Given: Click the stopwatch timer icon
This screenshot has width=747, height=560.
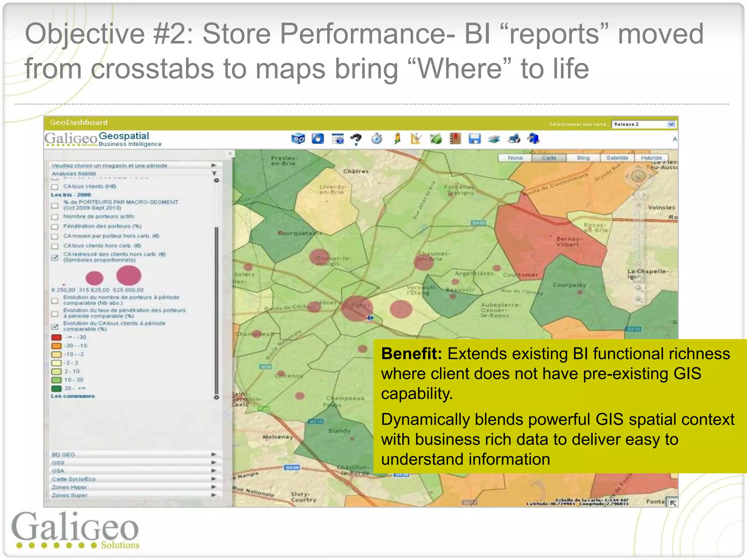Looking at the screenshot, I should [377, 139].
